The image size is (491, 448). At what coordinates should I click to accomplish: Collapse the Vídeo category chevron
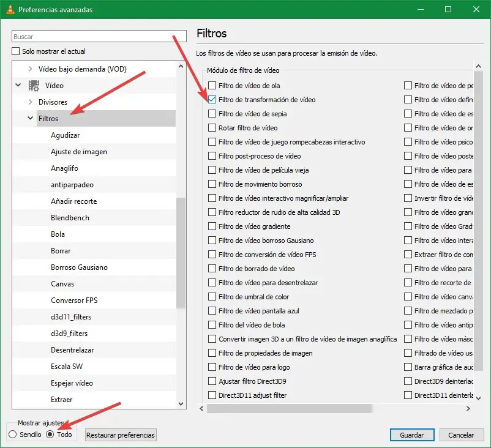18,86
